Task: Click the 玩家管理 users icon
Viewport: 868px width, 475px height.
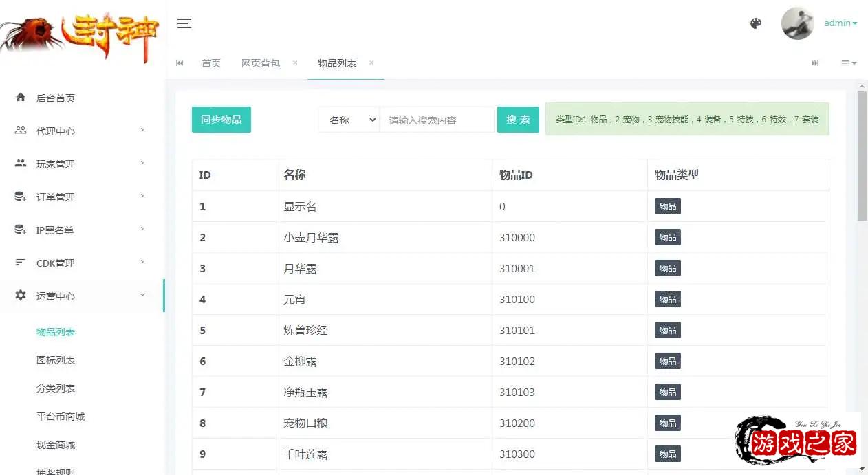Action: tap(21, 164)
